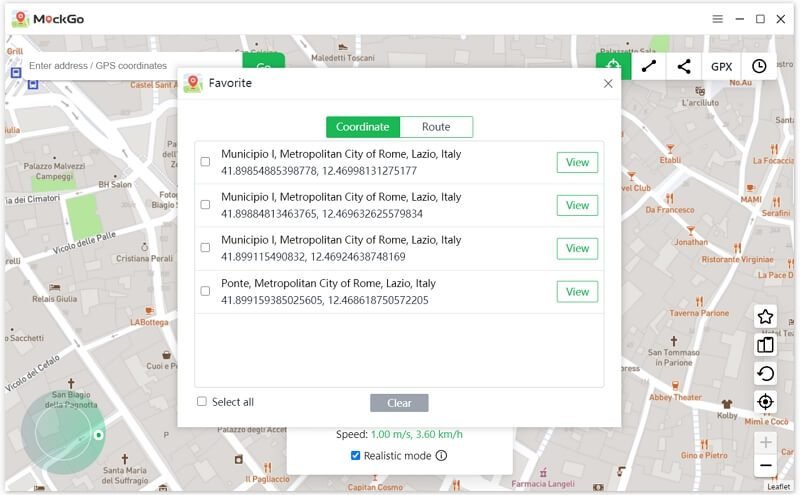This screenshot has width=800, height=495.
Task: Switch to the Route tab
Action: (x=436, y=127)
